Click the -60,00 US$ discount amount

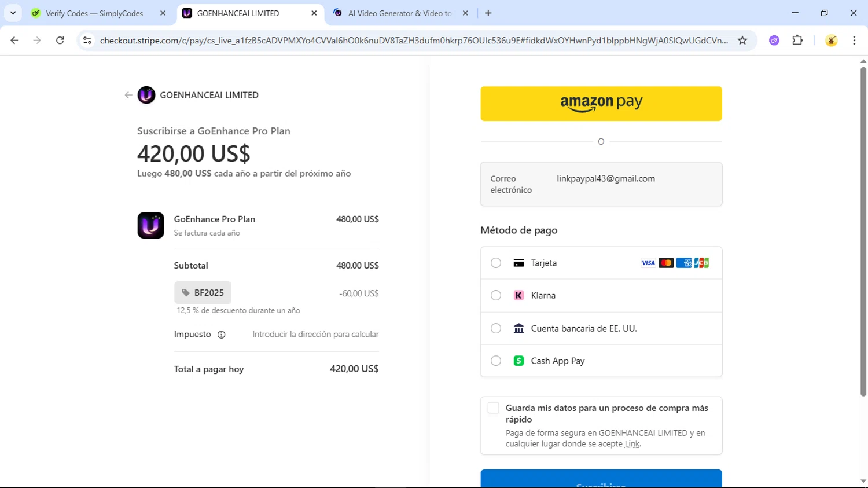point(359,293)
